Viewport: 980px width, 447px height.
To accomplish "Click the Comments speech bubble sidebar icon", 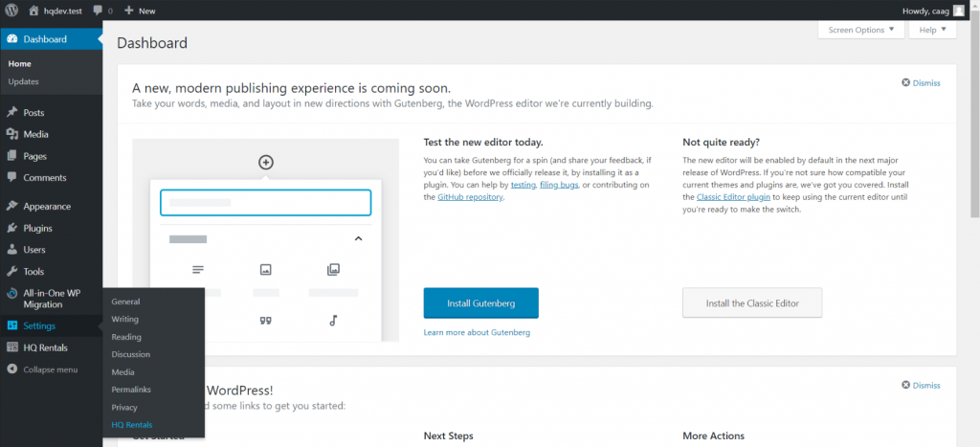I will coord(11,177).
